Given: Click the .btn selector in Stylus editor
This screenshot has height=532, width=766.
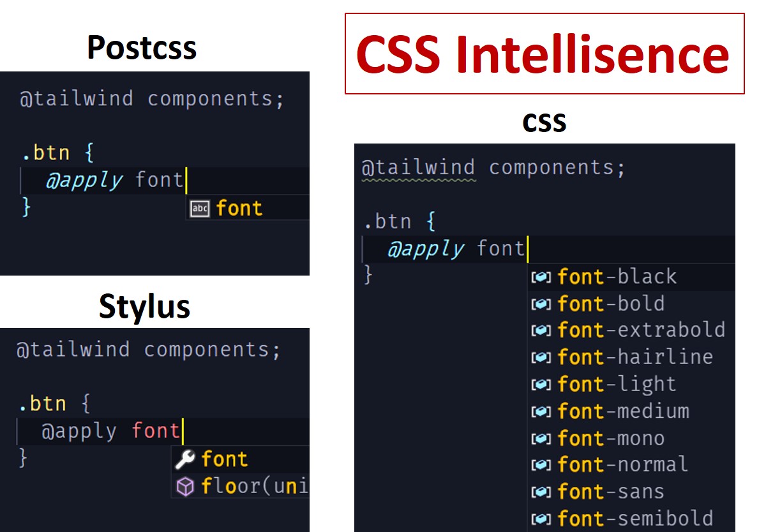Looking at the screenshot, I should pyautogui.click(x=41, y=404).
